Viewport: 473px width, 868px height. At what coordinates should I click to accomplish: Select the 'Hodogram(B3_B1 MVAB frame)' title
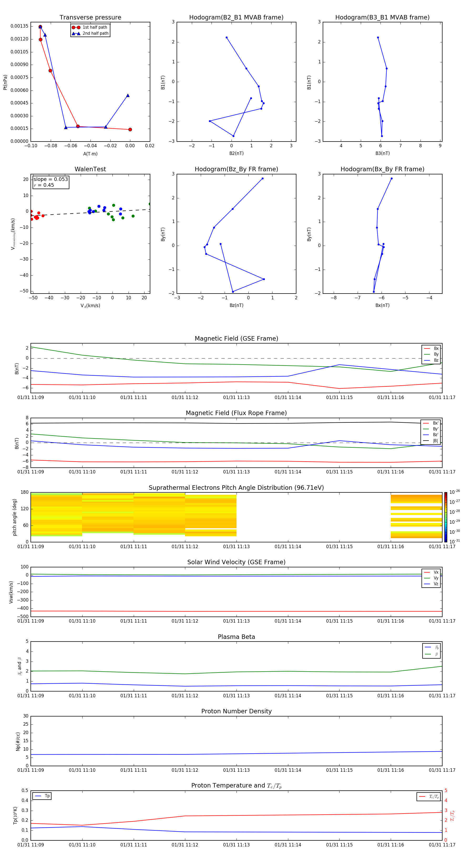point(382,18)
